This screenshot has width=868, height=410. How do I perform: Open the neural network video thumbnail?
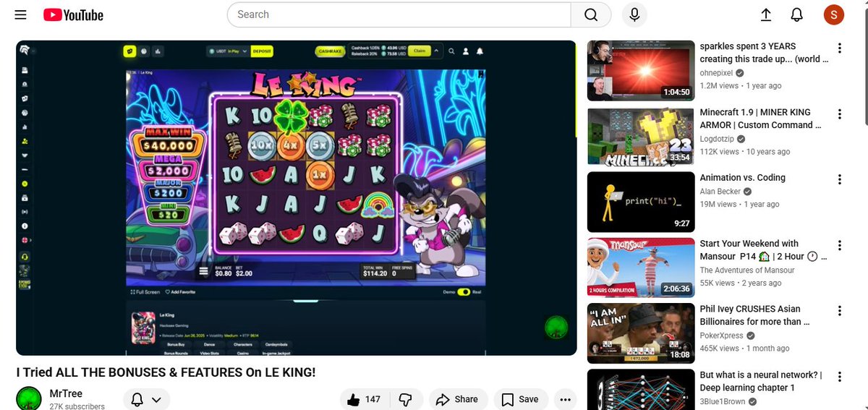pos(640,390)
